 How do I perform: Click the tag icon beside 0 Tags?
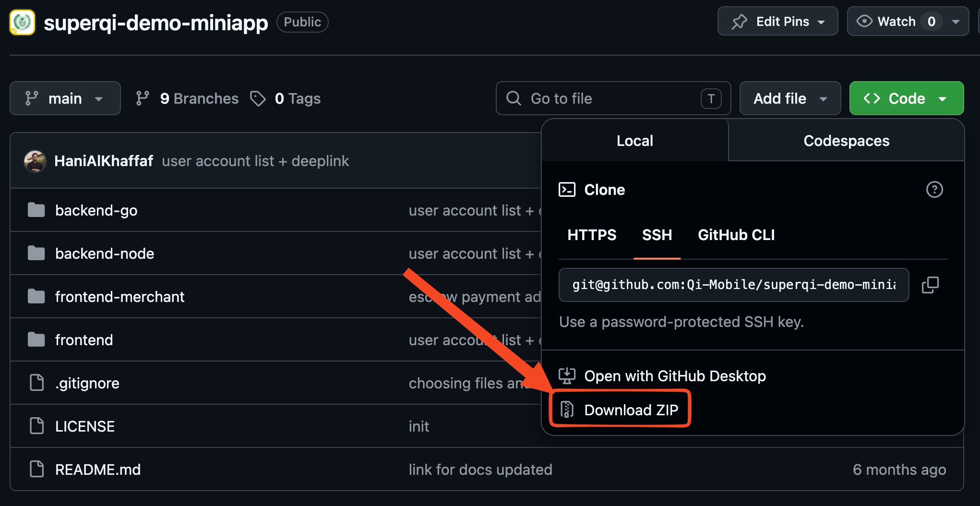258,98
